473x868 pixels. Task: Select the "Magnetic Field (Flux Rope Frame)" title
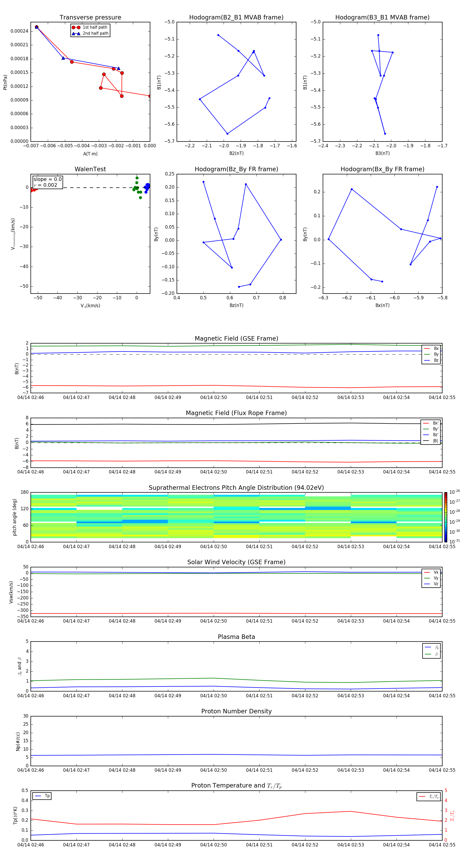[236, 413]
